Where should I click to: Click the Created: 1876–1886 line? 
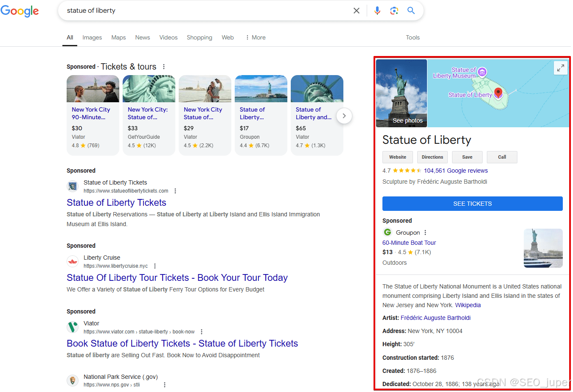pyautogui.click(x=409, y=371)
